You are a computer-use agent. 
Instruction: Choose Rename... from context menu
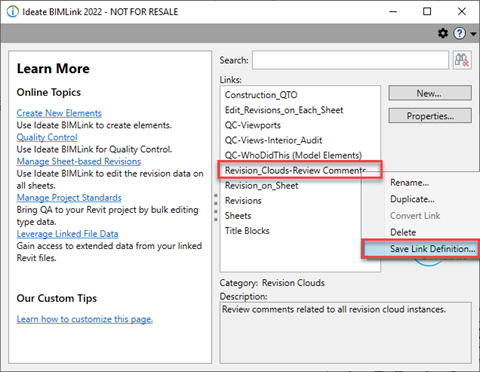tap(409, 183)
